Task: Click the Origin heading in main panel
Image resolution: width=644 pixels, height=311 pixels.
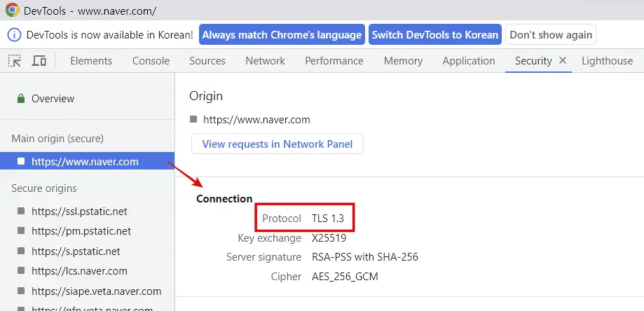Action: (x=206, y=97)
